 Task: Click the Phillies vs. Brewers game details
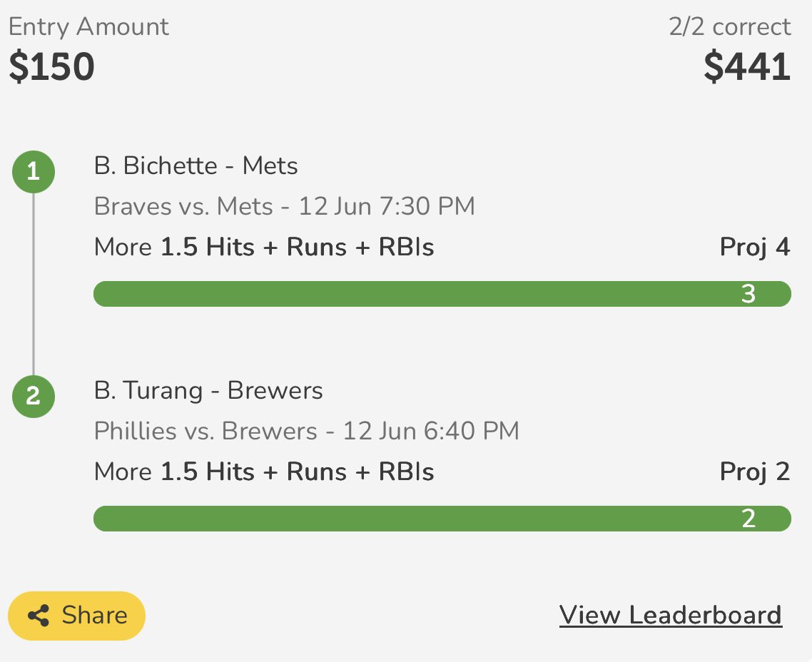(x=307, y=431)
